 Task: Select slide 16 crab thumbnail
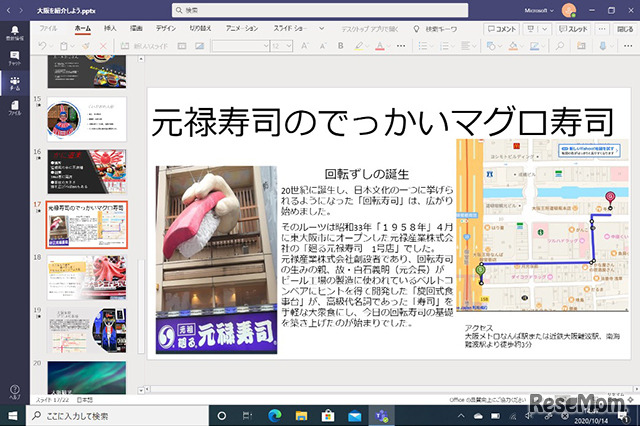click(x=87, y=171)
